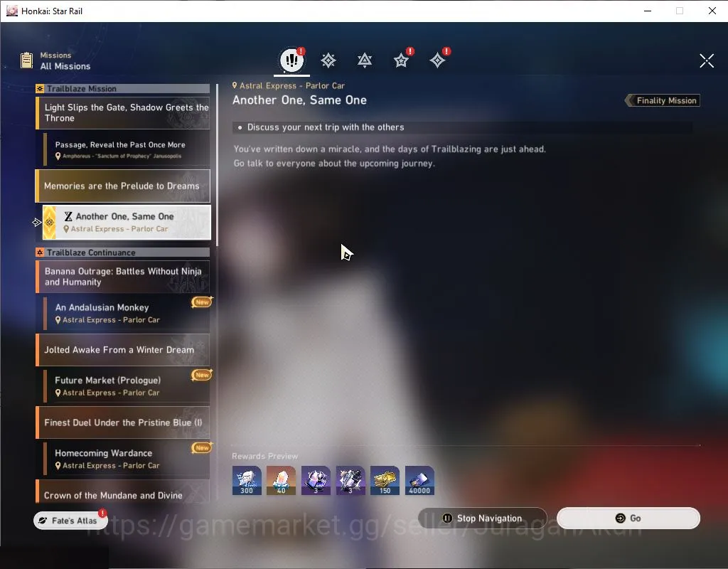728x569 pixels.
Task: Click the tracking marker left of Another One, Same One
Action: coord(37,223)
